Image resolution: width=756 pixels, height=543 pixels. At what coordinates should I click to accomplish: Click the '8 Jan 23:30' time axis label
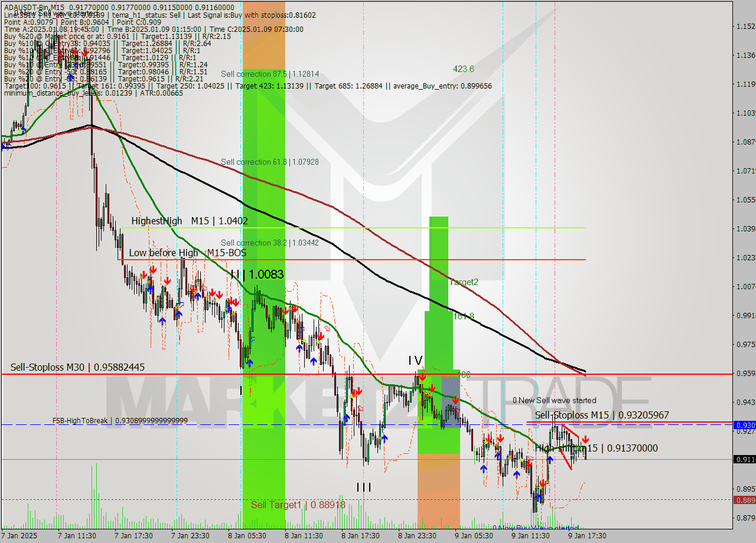417,536
